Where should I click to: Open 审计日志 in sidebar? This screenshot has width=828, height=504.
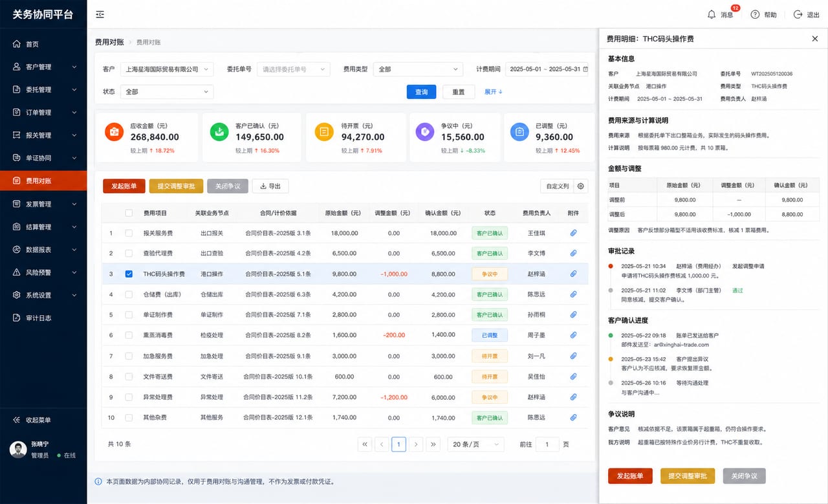43,318
